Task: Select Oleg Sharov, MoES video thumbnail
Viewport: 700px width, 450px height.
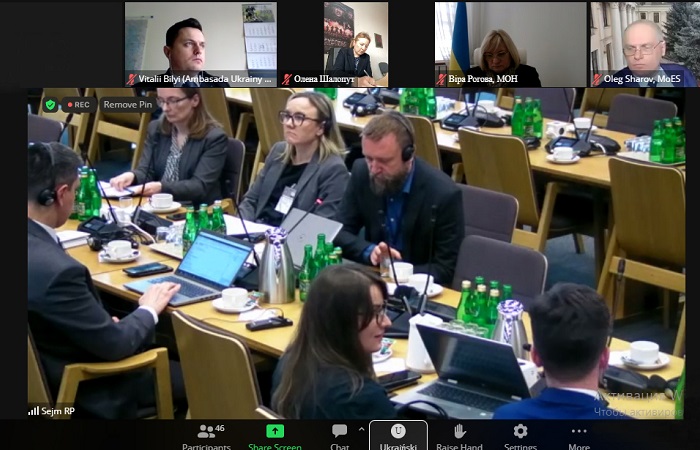Action: [x=644, y=44]
